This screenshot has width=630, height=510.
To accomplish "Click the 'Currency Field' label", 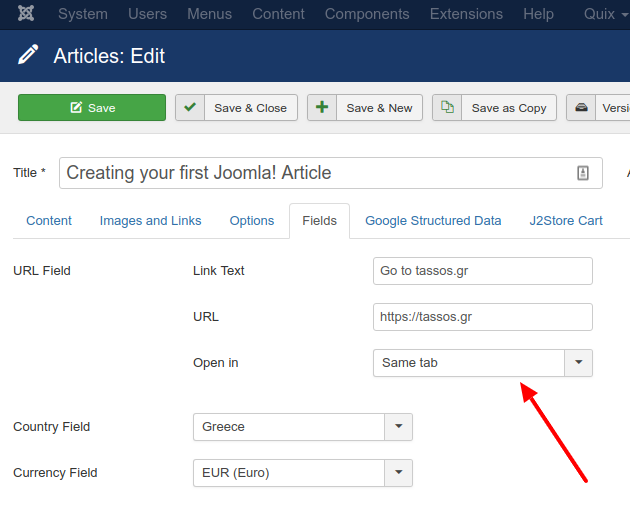I will [55, 473].
